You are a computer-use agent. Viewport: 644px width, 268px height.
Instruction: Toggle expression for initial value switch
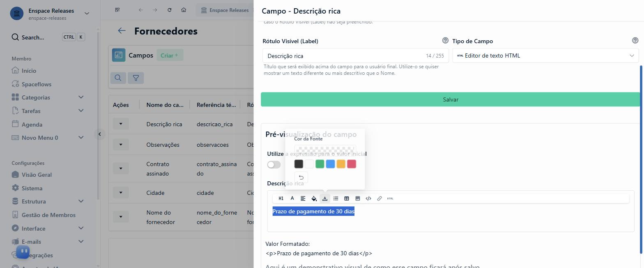tap(274, 165)
